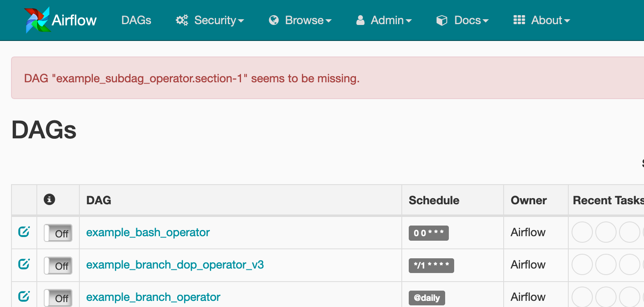Click edit icon for example_branch_dop_operator_v3

point(24,264)
